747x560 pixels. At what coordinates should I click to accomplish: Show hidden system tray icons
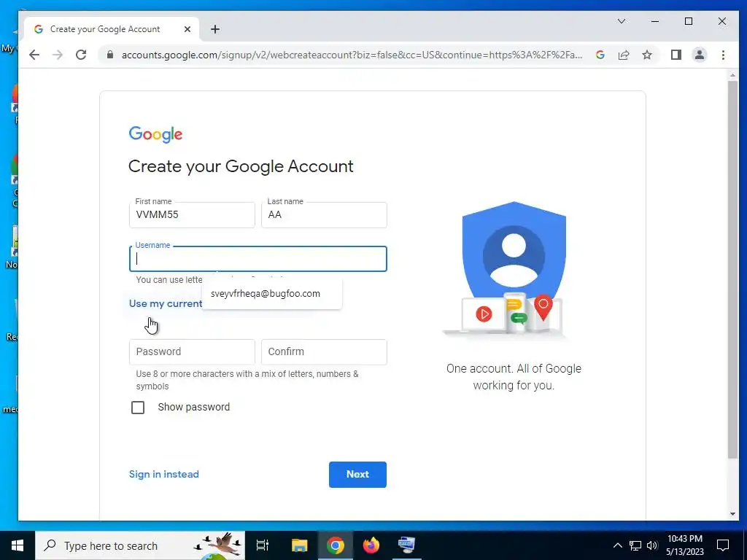(617, 545)
